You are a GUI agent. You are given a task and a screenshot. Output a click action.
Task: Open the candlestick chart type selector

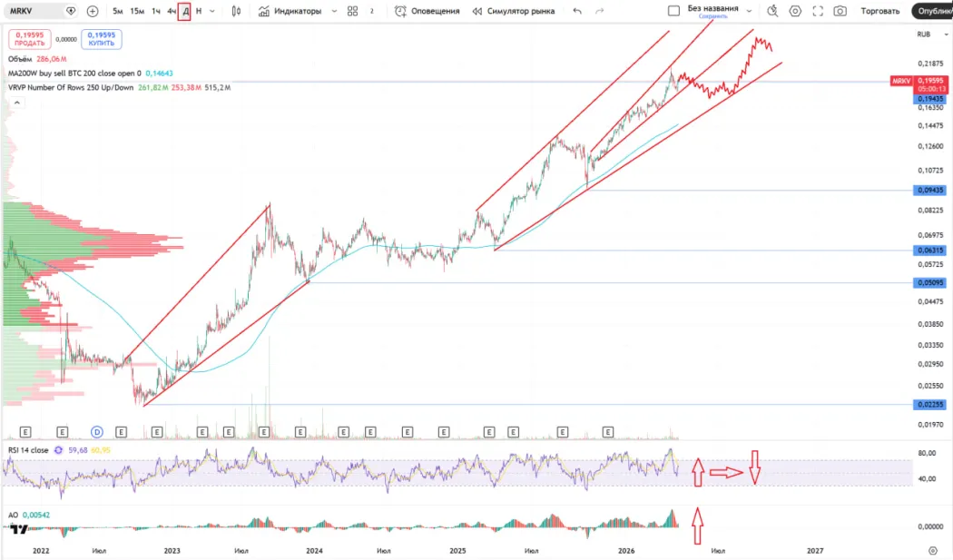click(x=236, y=11)
